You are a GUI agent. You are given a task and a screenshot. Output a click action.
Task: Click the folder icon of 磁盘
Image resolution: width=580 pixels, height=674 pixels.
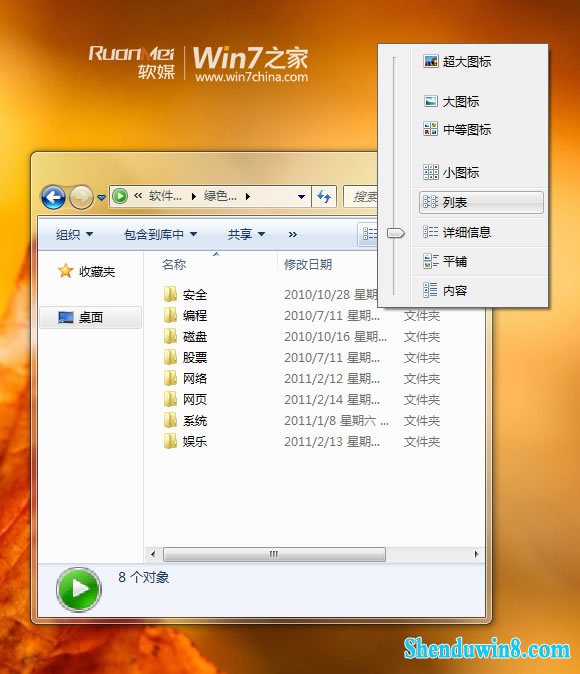click(170, 336)
